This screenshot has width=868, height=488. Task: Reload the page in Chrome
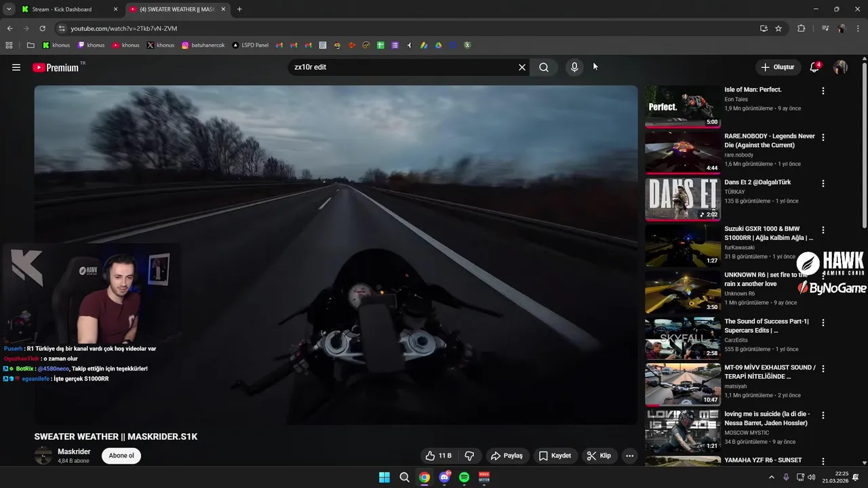pos(42,28)
